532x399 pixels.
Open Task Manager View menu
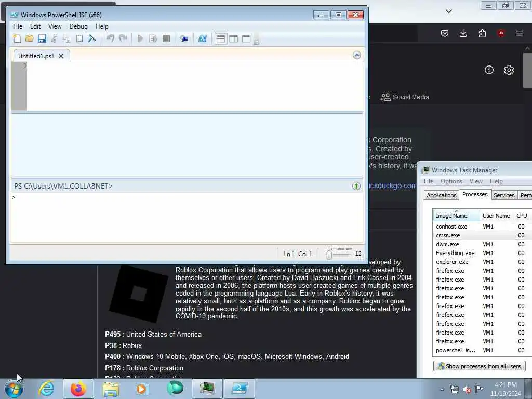click(x=476, y=181)
